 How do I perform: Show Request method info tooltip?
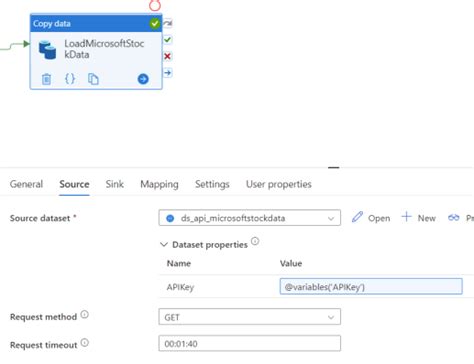(x=85, y=314)
